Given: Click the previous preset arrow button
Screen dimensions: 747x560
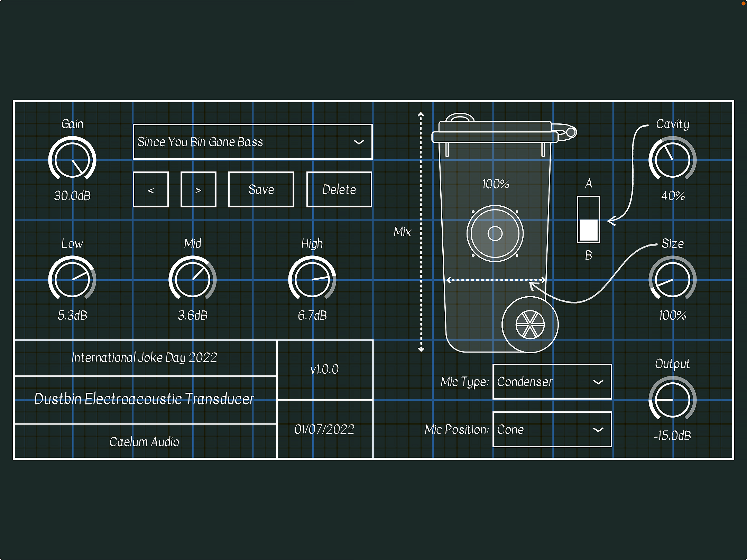Looking at the screenshot, I should pyautogui.click(x=151, y=190).
